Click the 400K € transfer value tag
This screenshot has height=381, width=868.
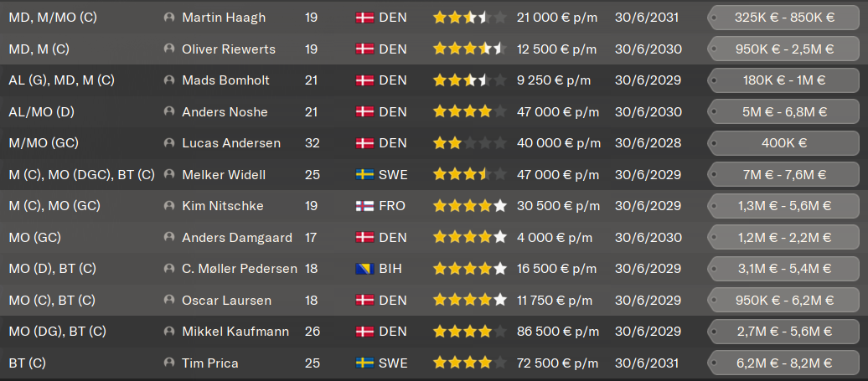point(783,143)
